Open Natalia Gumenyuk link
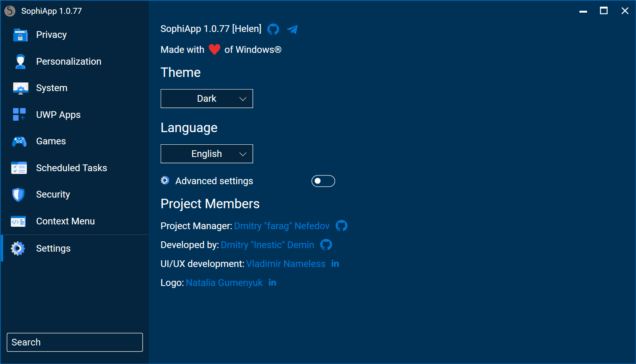636x364 pixels. pos(224,283)
